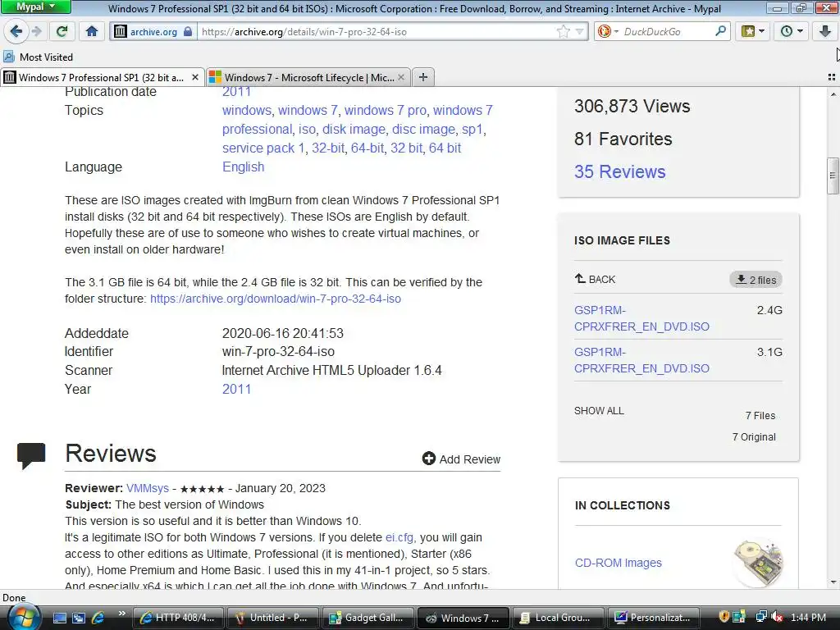Download via the 2 files button
The width and height of the screenshot is (840, 630).
pyautogui.click(x=756, y=280)
